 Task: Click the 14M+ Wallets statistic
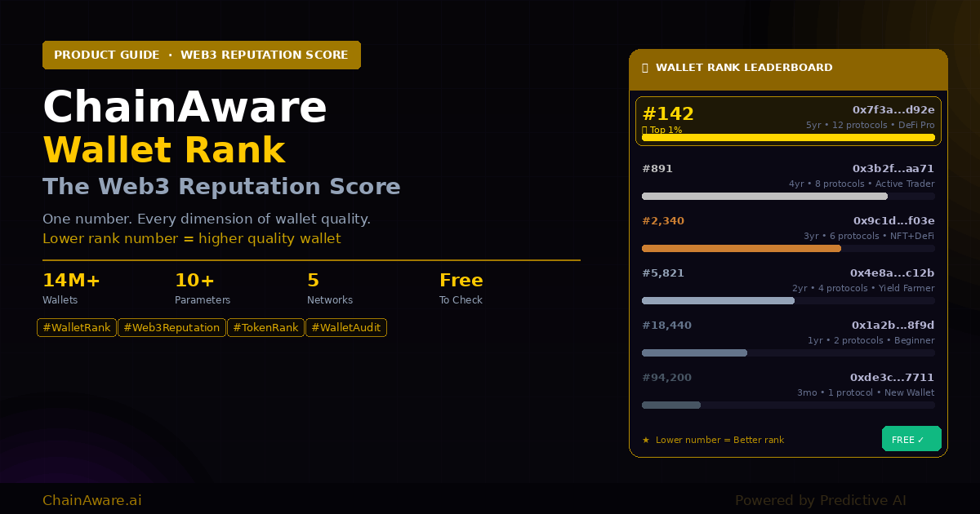72,289
